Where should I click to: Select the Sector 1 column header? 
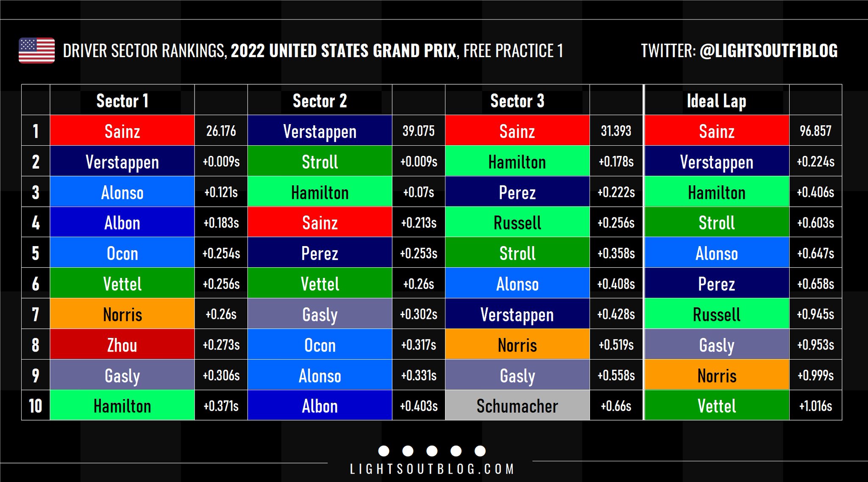[122, 101]
